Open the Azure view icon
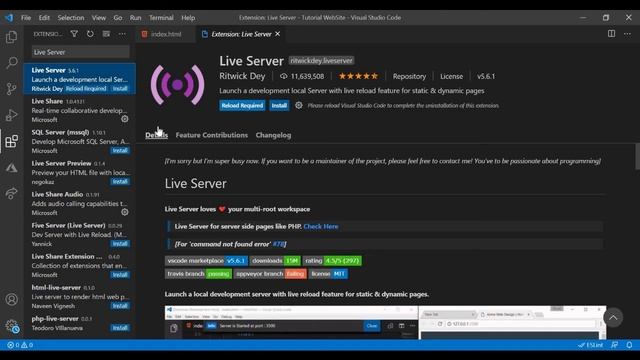The image size is (640, 360). [11, 167]
